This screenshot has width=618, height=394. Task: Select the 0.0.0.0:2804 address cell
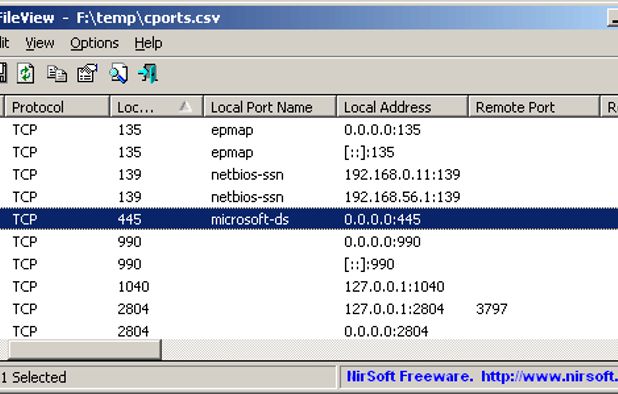386,331
